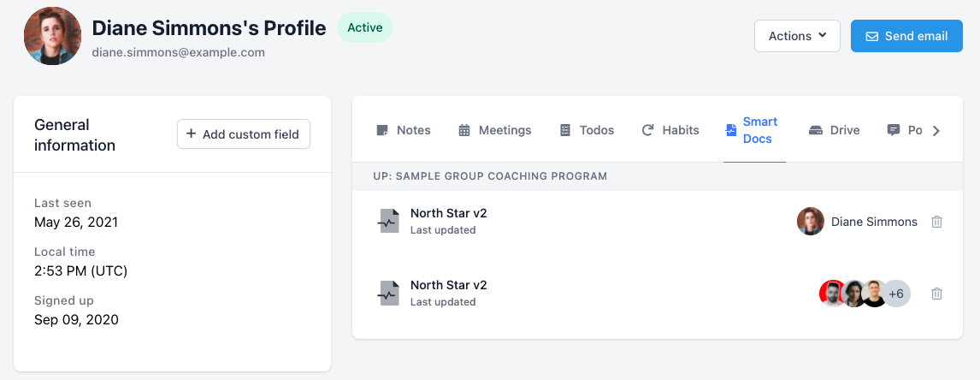980x380 pixels.
Task: Open the Drive tab
Action: 834,130
